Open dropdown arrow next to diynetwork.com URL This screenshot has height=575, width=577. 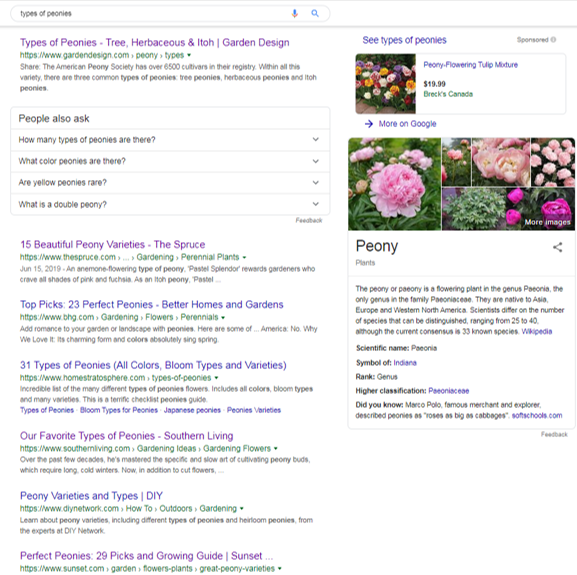(242, 508)
